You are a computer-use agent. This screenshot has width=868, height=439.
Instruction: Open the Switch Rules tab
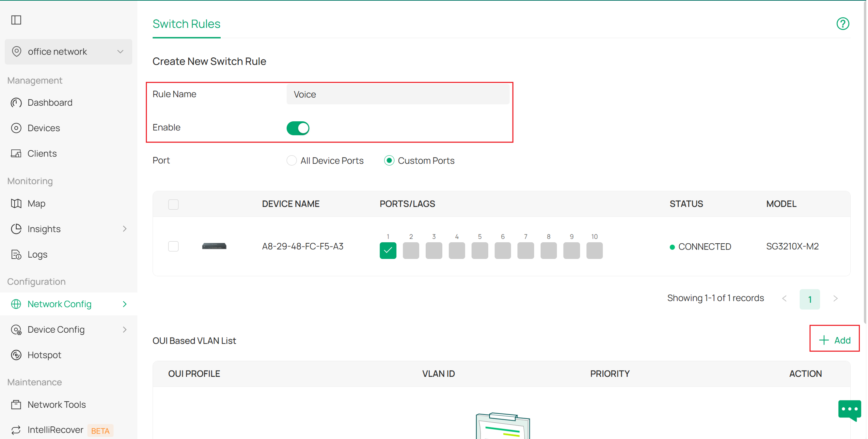click(186, 24)
